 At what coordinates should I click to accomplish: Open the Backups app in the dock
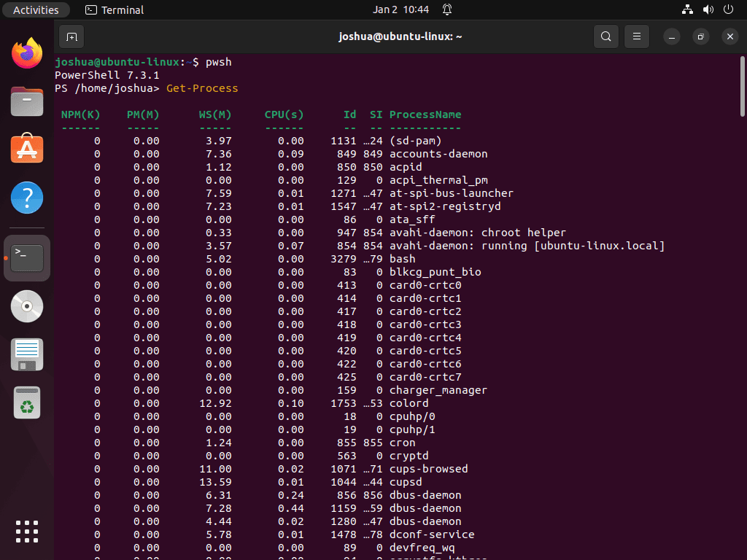click(26, 402)
